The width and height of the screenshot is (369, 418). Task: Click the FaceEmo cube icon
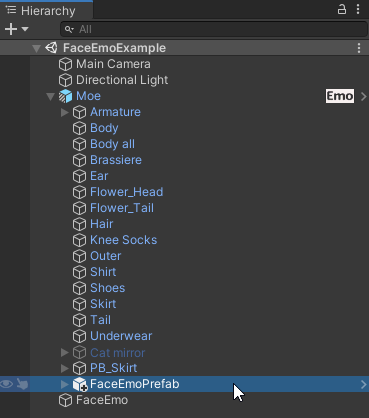65,400
